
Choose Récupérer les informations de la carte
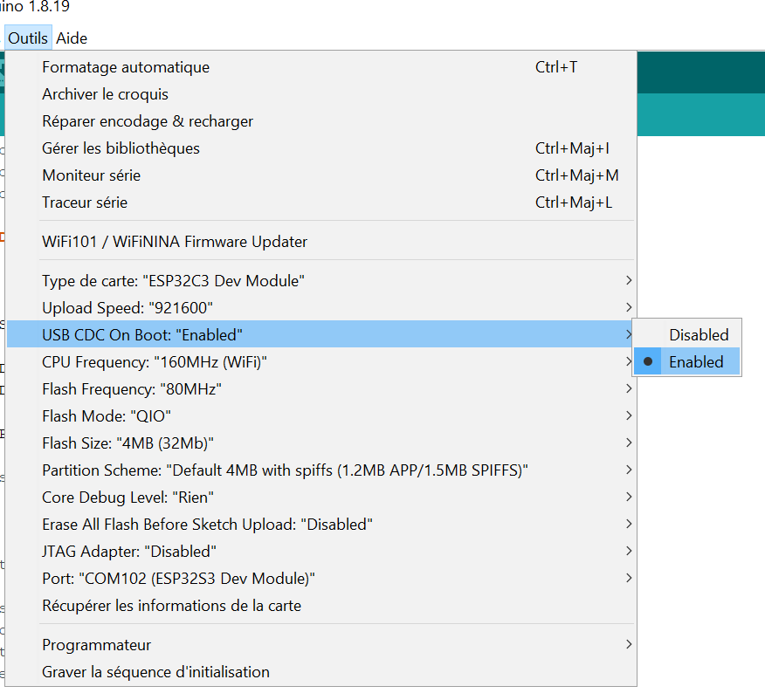[x=321, y=606]
